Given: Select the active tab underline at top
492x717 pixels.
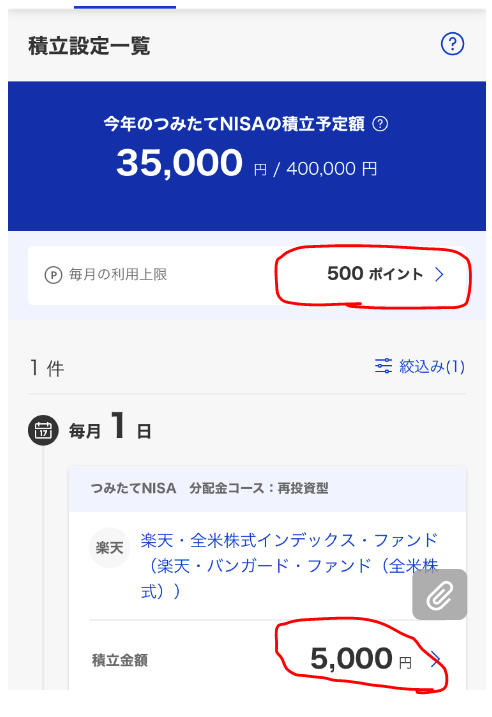Looking at the screenshot, I should tap(125, 7).
